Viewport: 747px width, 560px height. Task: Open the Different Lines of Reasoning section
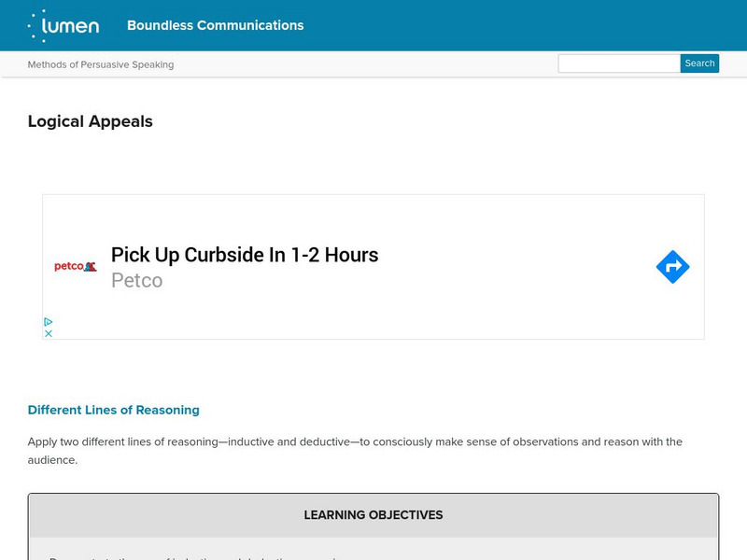(x=114, y=410)
